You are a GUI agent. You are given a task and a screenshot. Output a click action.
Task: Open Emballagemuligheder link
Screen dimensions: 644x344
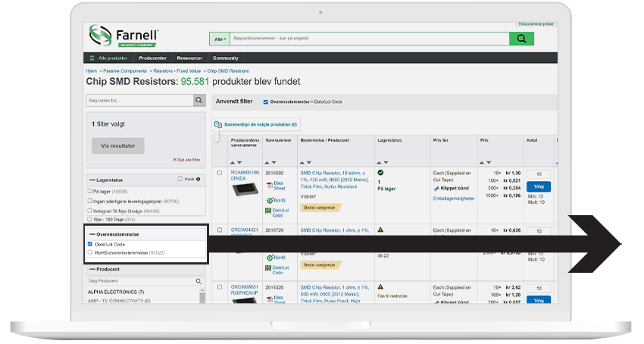click(x=453, y=199)
